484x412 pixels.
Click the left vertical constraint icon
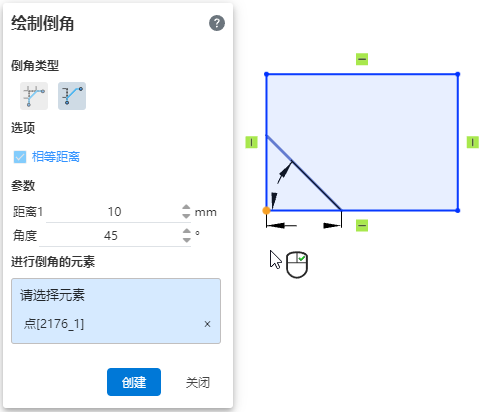tap(251, 142)
